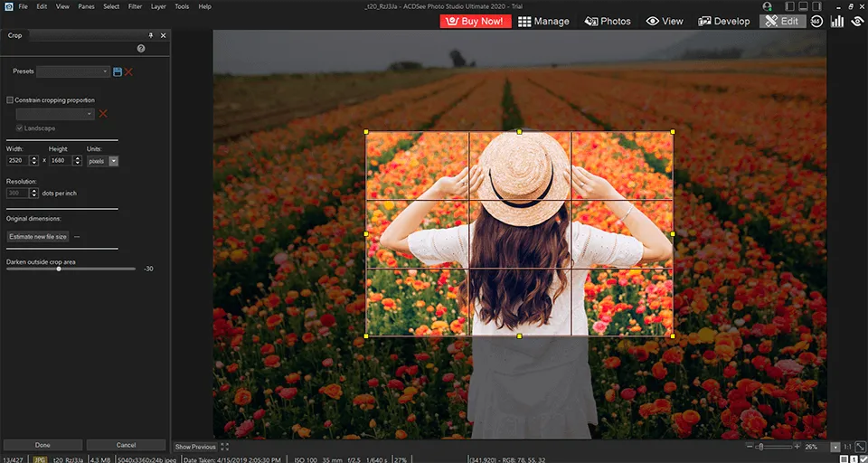Open the Crop panel help icon

(x=141, y=49)
